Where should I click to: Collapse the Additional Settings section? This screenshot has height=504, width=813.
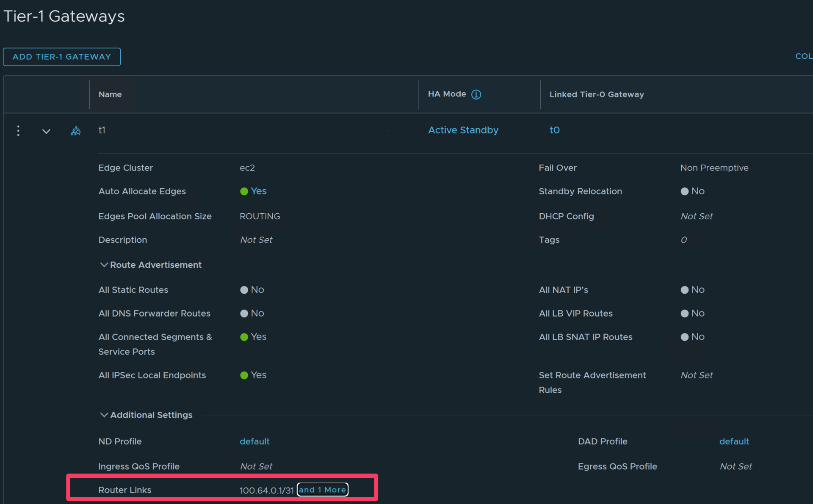[104, 415]
